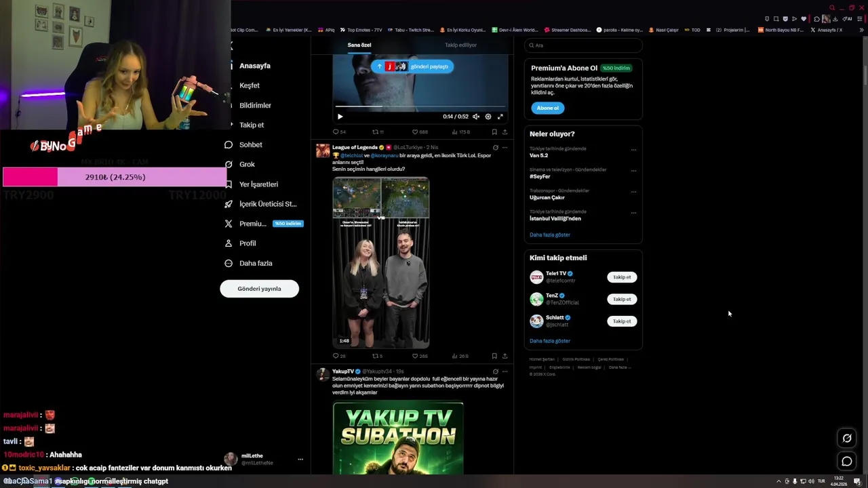Open more options on YakupTV post

click(x=505, y=371)
